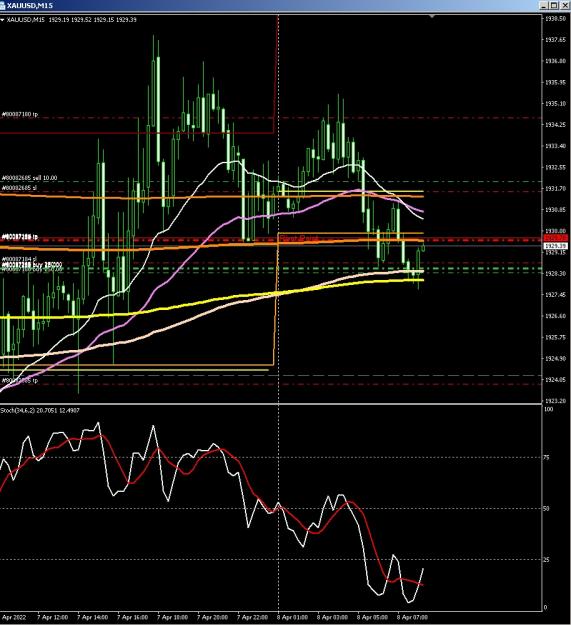Click the XAUUSD,M15 title bar text

29,6
